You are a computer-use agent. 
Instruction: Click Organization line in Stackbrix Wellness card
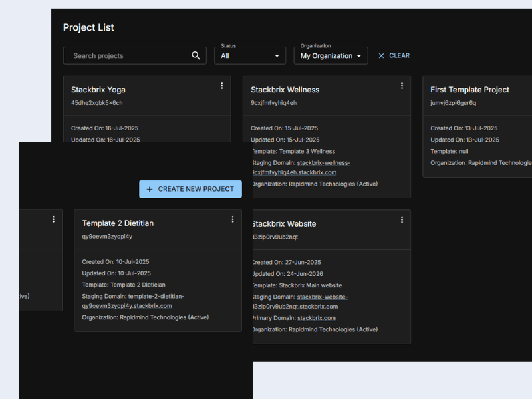click(x=315, y=184)
